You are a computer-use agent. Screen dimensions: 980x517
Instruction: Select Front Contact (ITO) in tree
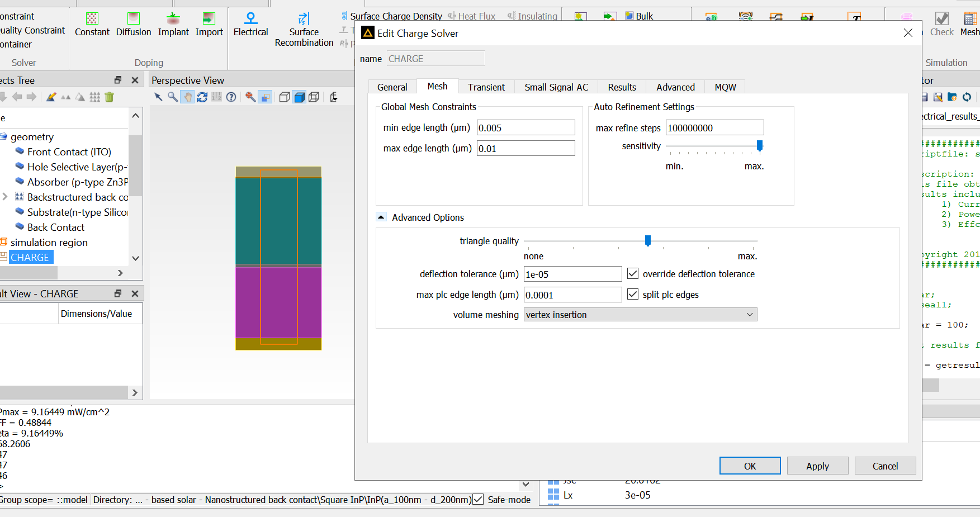(69, 152)
